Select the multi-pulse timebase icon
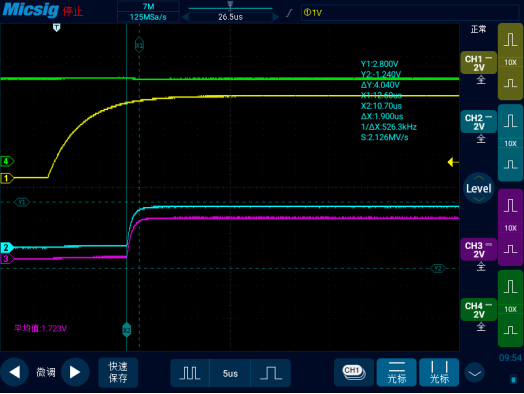The image size is (524, 394). [x=190, y=373]
